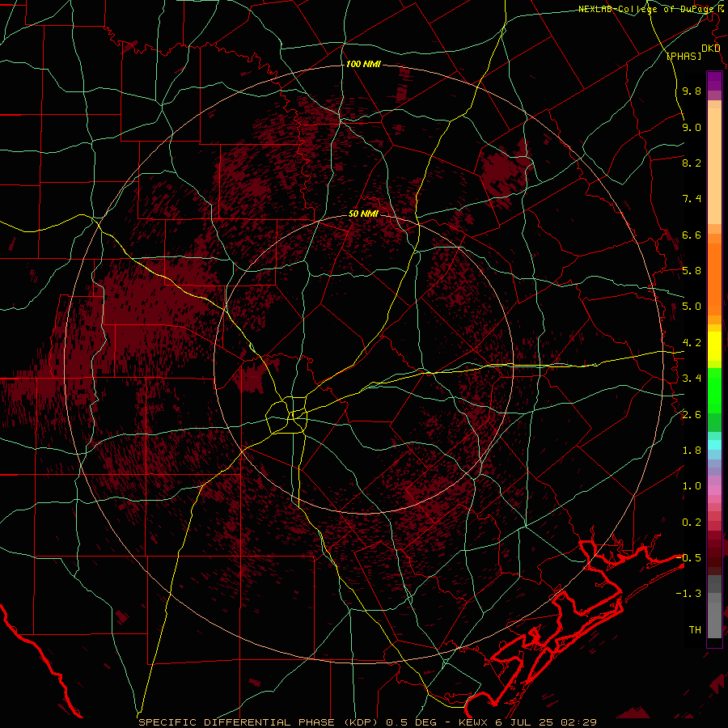Select the 1.8 scale value
Image resolution: width=728 pixels, height=728 pixels.
coord(692,451)
